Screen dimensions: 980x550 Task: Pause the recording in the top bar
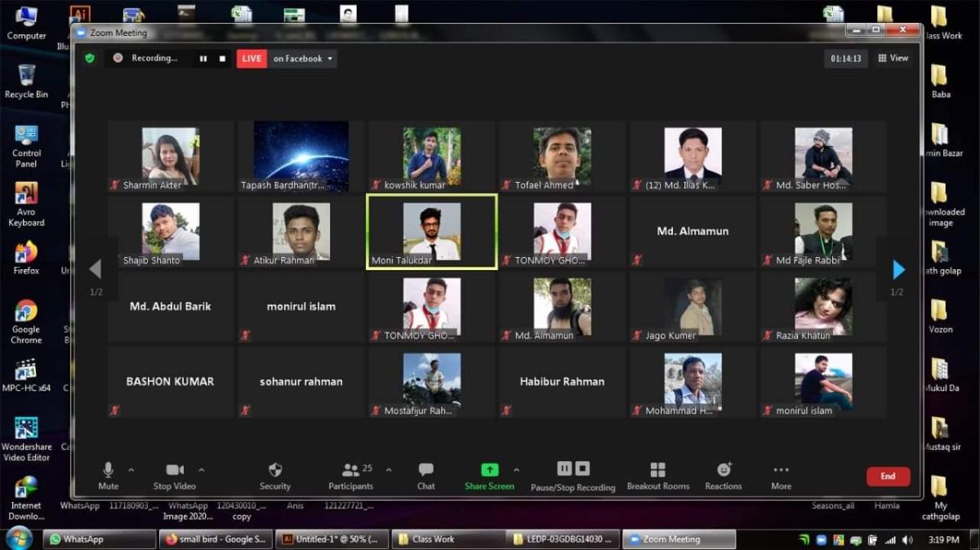tap(203, 59)
